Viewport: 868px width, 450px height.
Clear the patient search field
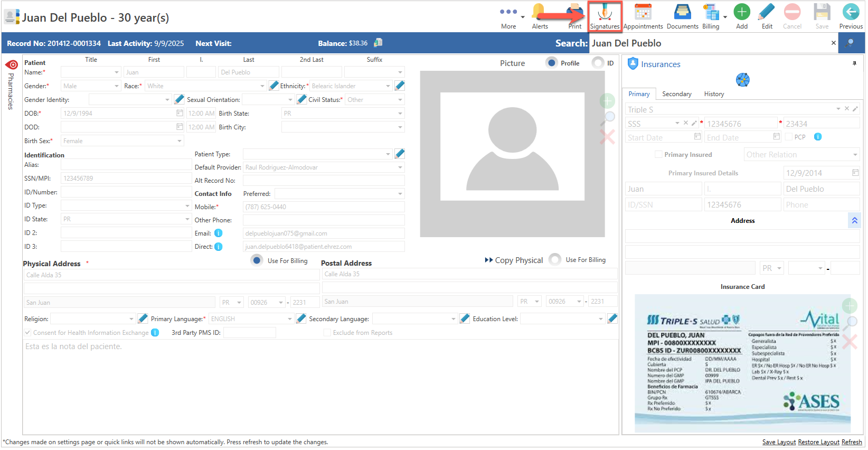(834, 43)
